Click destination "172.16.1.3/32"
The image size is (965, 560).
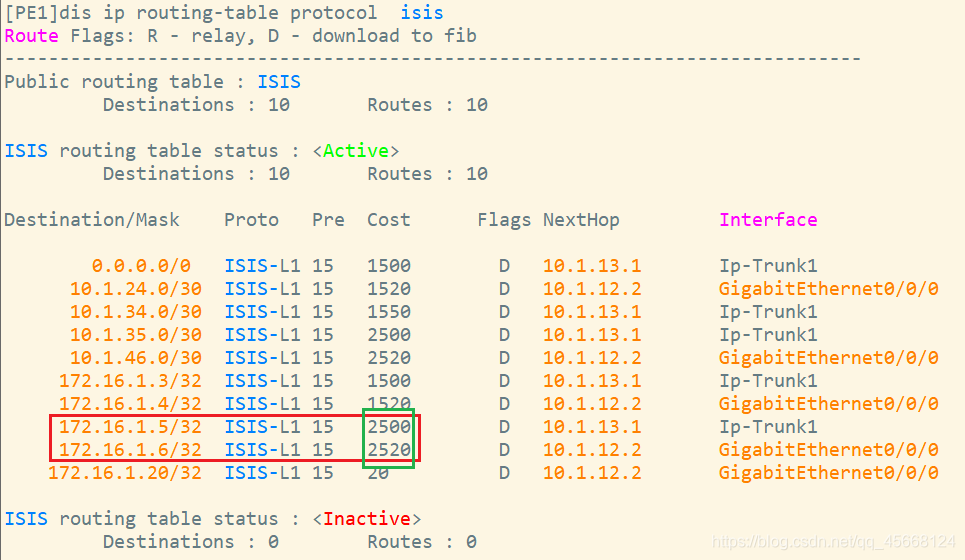pos(130,381)
